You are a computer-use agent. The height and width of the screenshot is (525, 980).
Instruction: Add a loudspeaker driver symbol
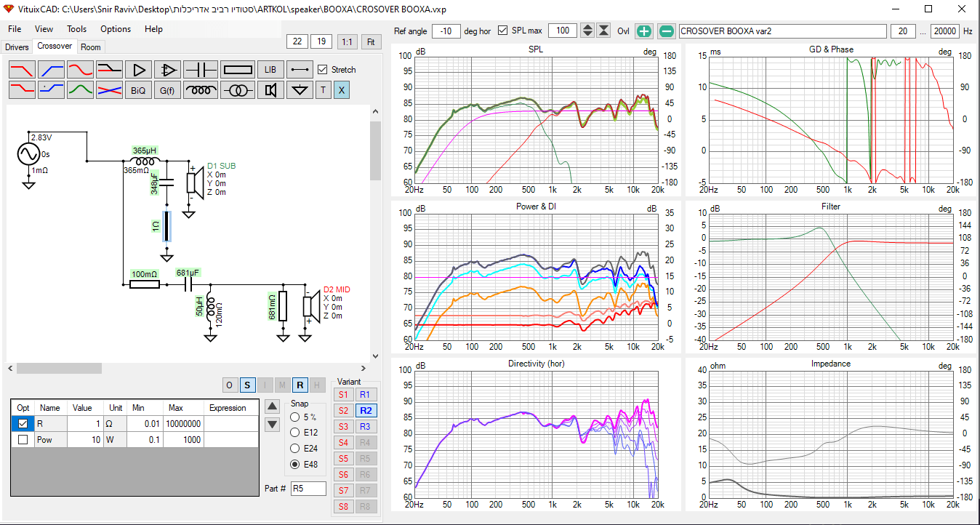270,90
